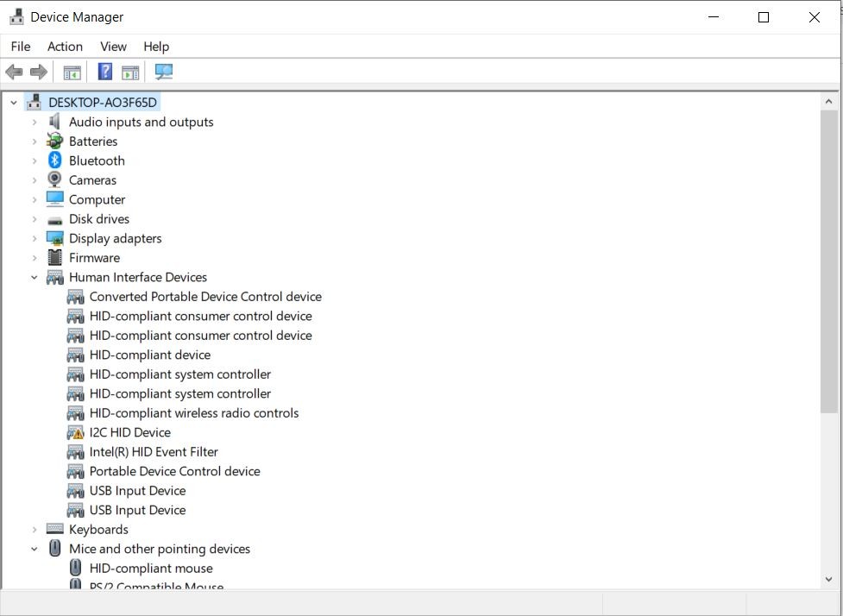Click Intel(R) HID Event Filter icon
The height and width of the screenshot is (616, 843).
[75, 452]
